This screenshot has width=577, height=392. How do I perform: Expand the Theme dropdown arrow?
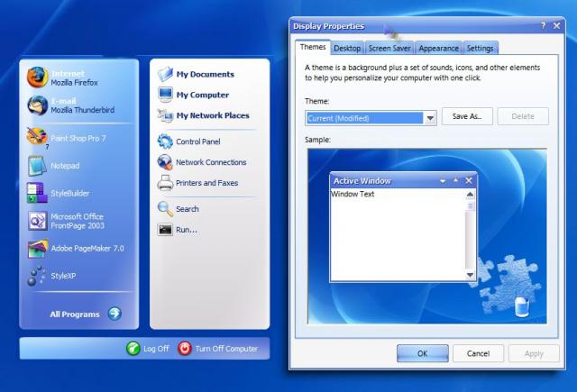(430, 118)
